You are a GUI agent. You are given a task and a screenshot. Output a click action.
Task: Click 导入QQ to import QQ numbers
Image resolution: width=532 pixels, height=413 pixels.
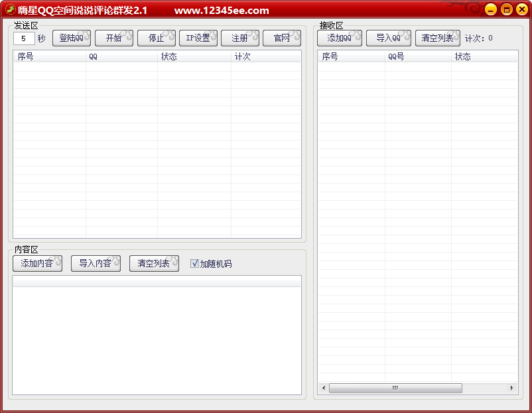coord(388,38)
